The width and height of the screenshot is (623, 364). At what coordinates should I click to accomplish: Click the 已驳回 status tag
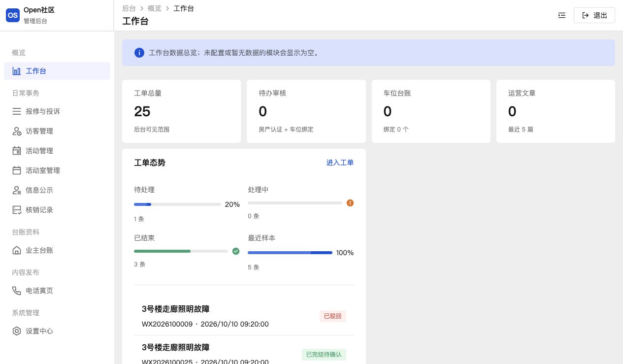pyautogui.click(x=332, y=316)
